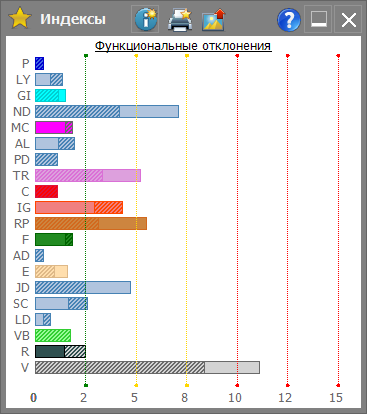The height and width of the screenshot is (414, 367).
Task: Click the printer icon
Action: (x=180, y=20)
